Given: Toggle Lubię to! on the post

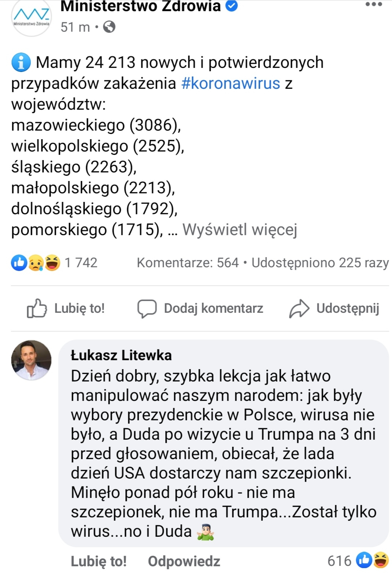Looking at the screenshot, I should point(66,308).
